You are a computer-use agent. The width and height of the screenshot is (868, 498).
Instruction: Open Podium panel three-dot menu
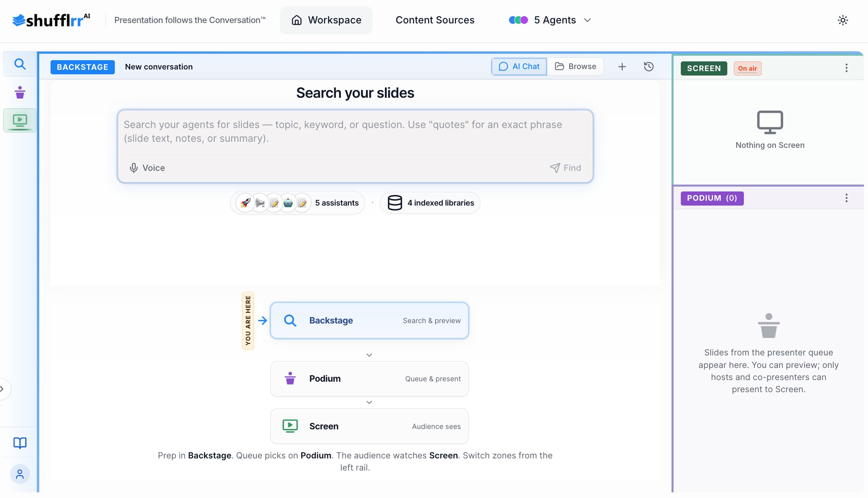point(847,198)
